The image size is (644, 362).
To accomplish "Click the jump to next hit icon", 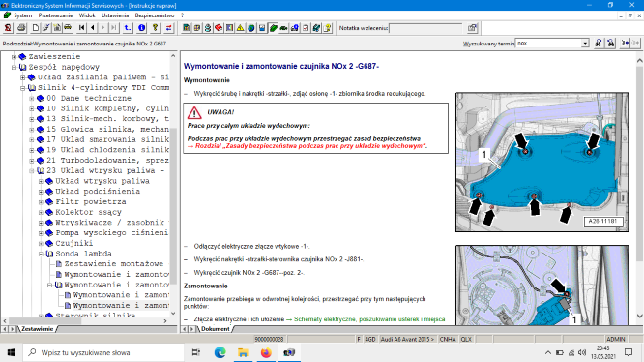I will coord(625,44).
